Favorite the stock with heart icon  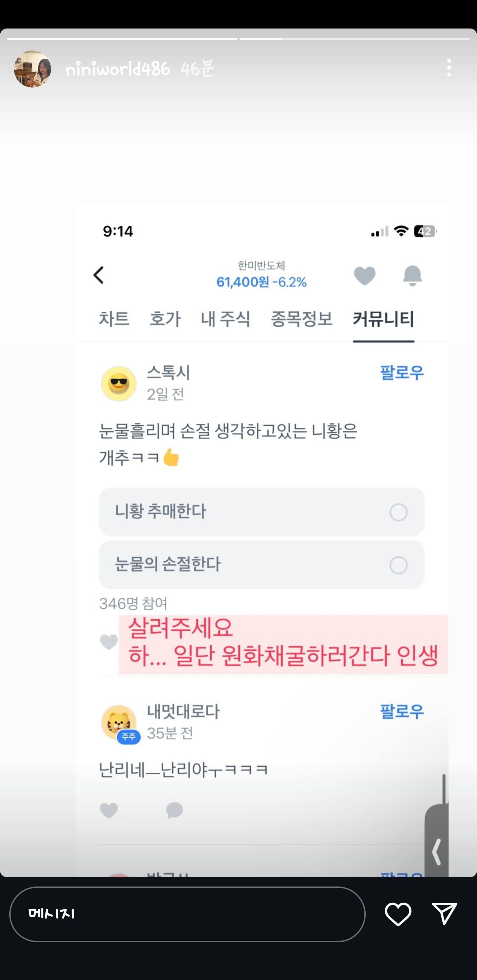[364, 276]
